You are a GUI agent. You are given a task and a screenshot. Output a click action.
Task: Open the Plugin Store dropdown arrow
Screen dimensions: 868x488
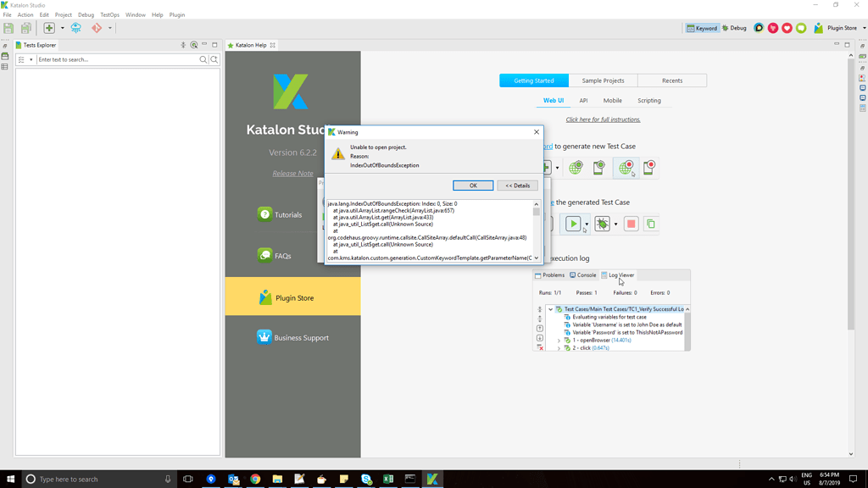864,28
